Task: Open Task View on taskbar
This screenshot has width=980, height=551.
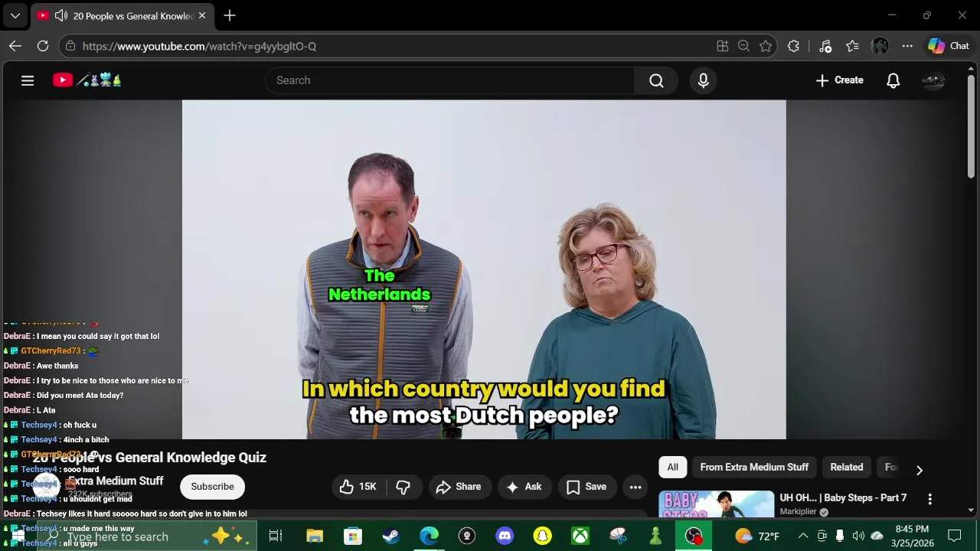Action: (276, 536)
